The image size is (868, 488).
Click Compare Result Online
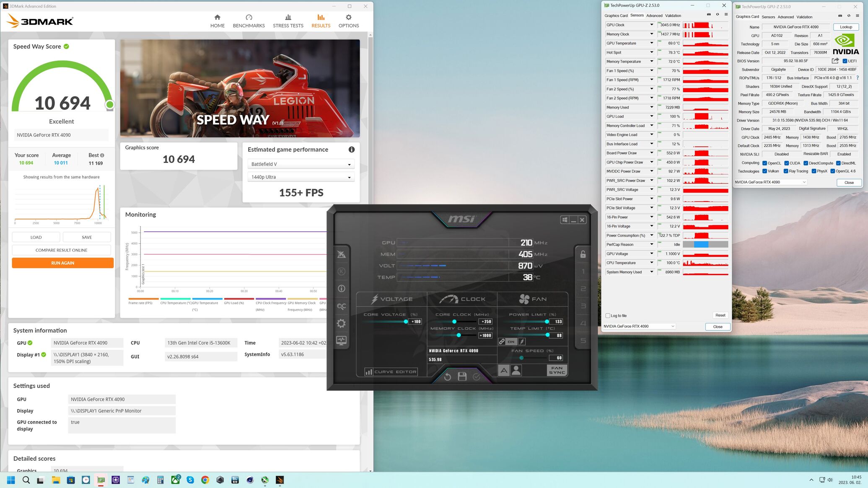click(x=61, y=250)
